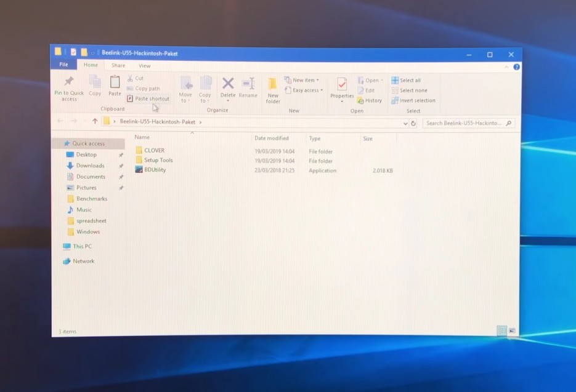Click the History command
Image resolution: width=576 pixels, height=392 pixels.
point(370,100)
